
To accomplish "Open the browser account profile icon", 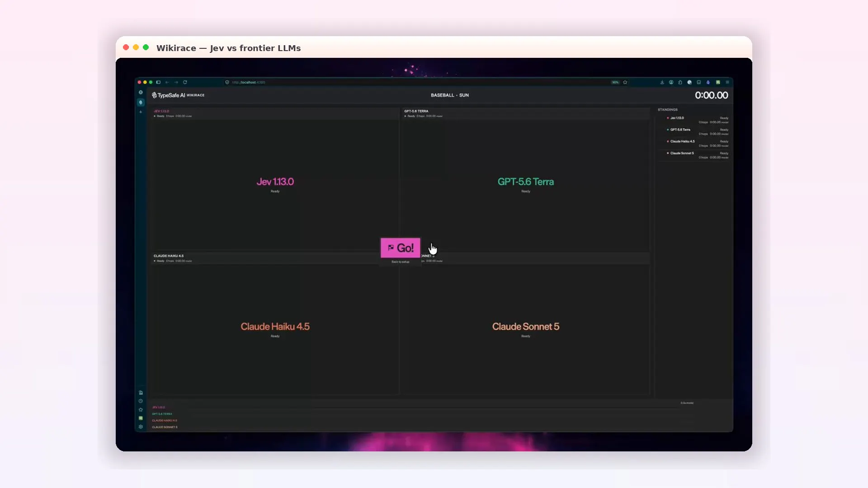I will point(671,82).
